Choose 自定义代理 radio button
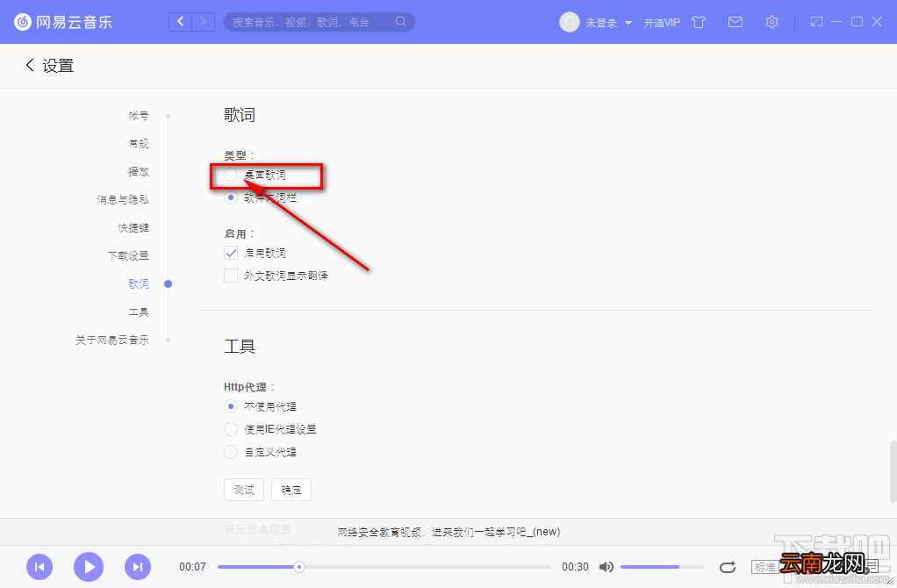The height and width of the screenshot is (588, 897). (x=231, y=453)
